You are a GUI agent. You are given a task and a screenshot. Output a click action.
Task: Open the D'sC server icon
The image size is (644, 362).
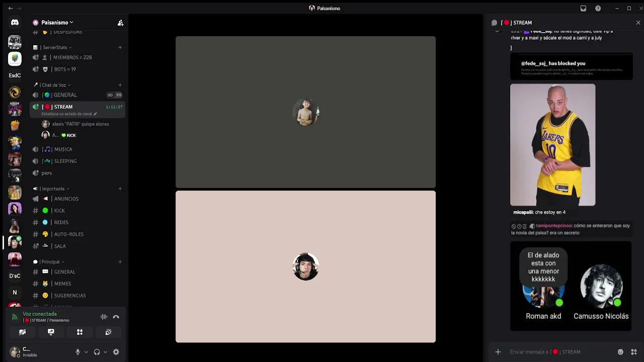(15, 276)
